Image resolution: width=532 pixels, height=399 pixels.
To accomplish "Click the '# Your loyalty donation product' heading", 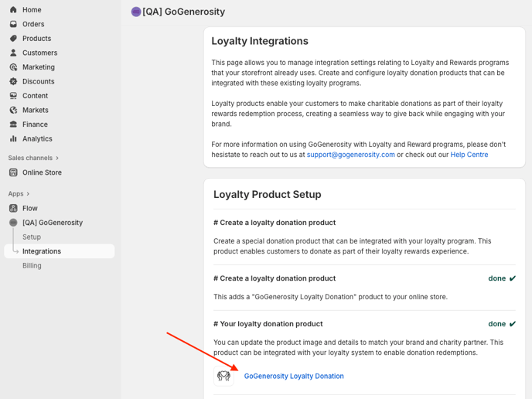I will 268,324.
